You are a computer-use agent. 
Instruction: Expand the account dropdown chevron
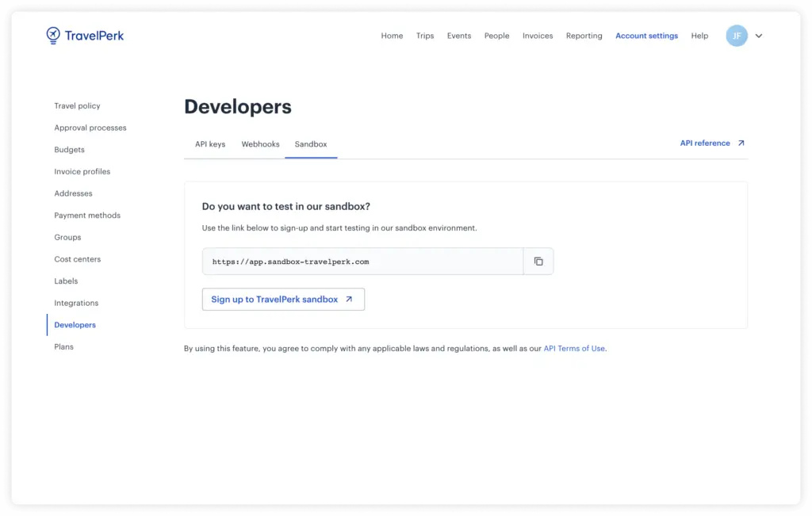(759, 36)
